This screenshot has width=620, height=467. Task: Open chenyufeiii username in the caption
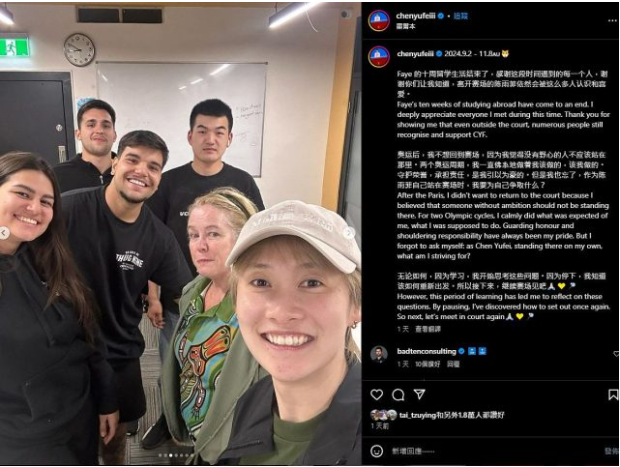click(x=415, y=54)
